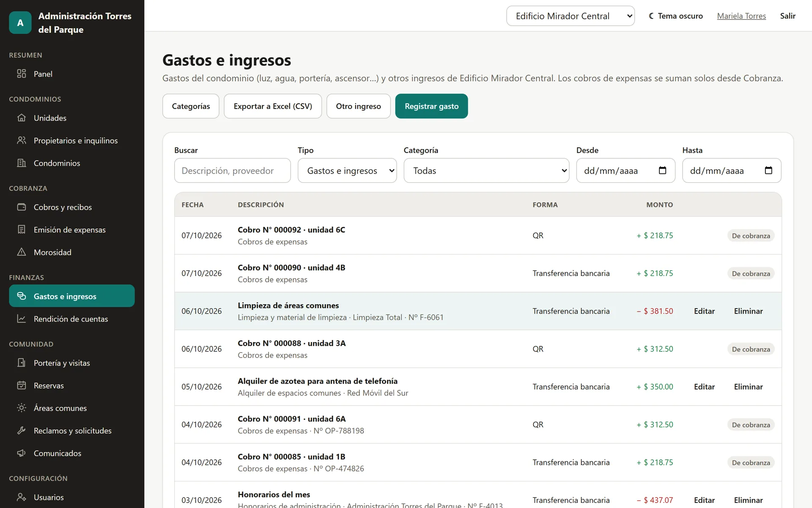
Task: Click the Unidades house icon
Action: click(x=22, y=118)
